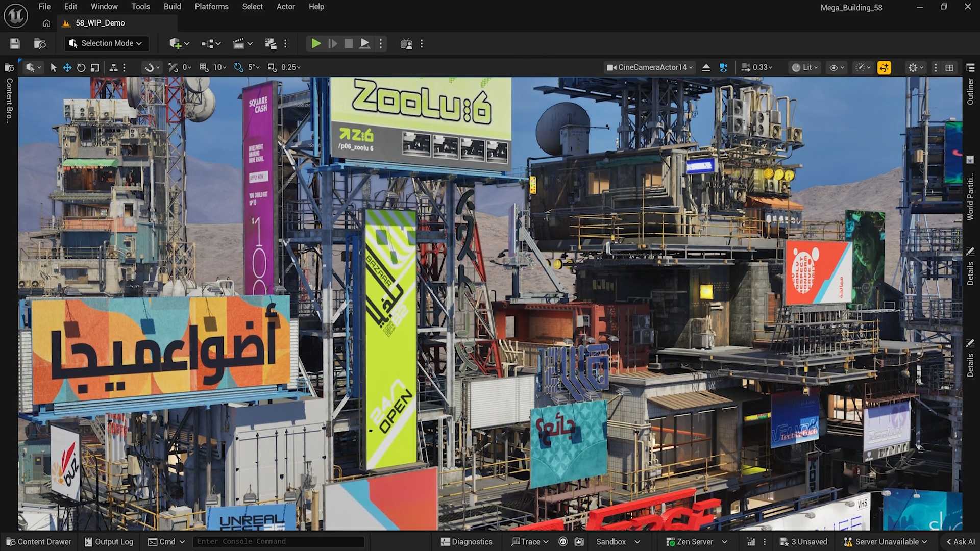The width and height of the screenshot is (980, 551).
Task: Click the Stop playback square button
Action: 349,44
